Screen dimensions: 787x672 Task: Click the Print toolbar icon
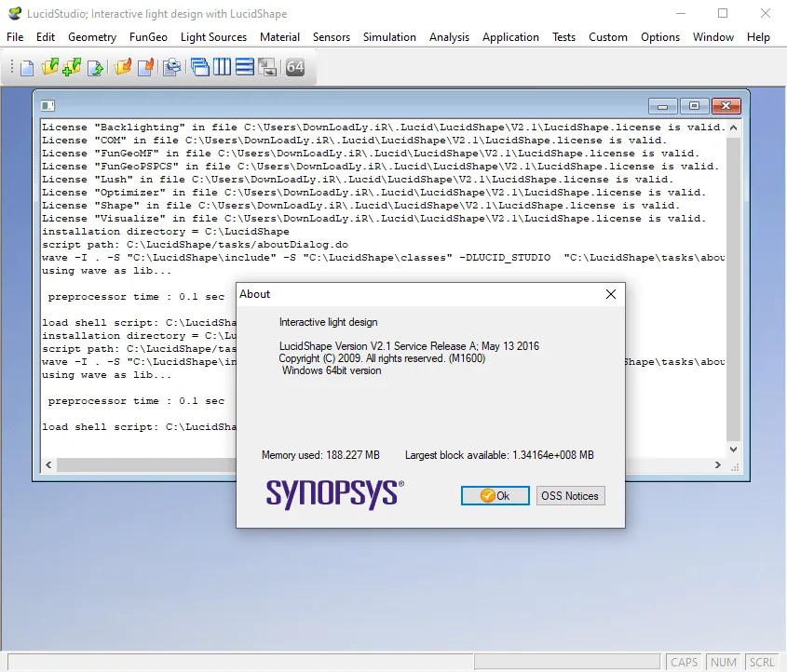pyautogui.click(x=171, y=67)
